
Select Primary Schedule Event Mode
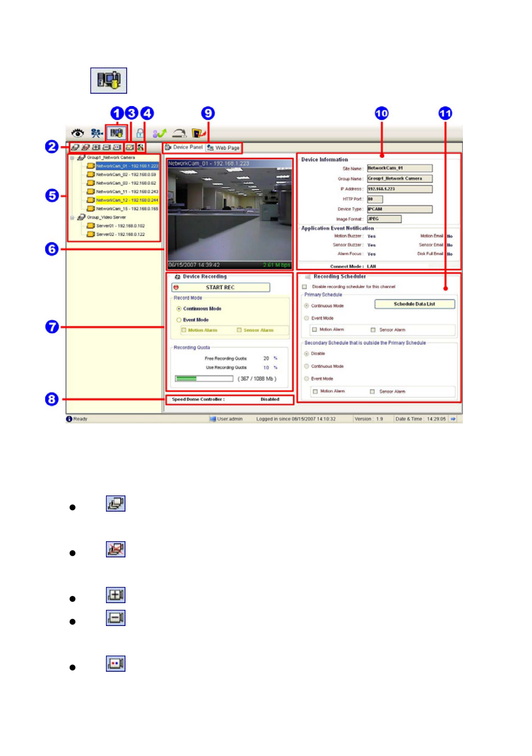(307, 318)
